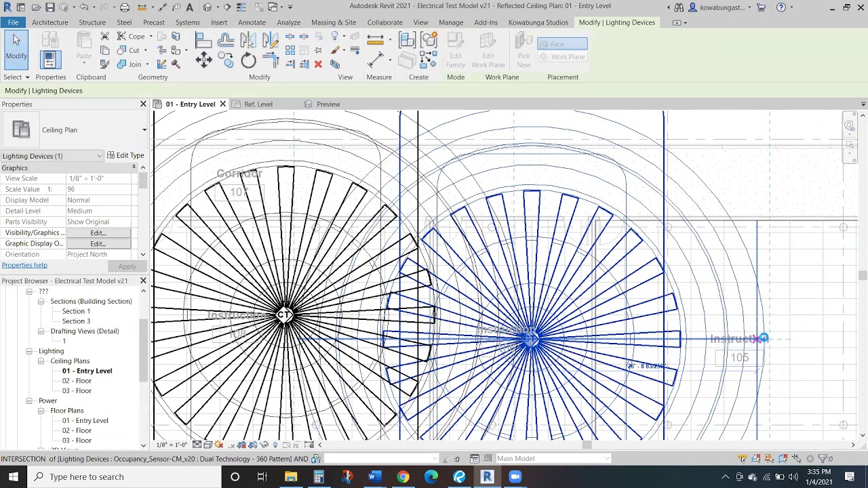Collapse the Power tree node
This screenshot has height=488, width=868.
(29, 401)
